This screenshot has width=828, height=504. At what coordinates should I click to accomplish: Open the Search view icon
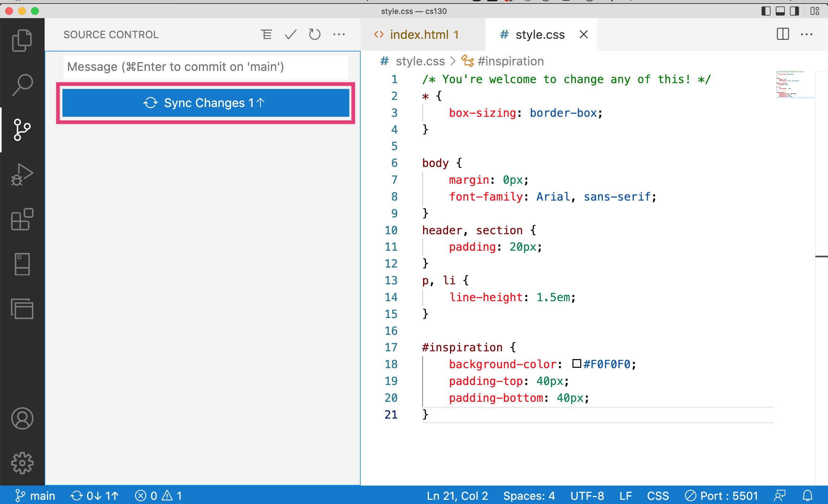point(22,85)
